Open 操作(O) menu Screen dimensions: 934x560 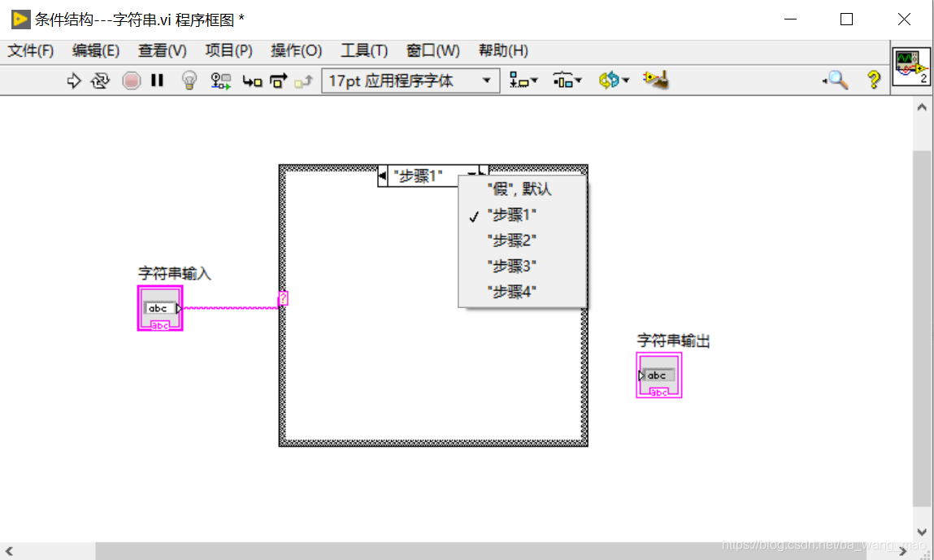[x=297, y=50]
